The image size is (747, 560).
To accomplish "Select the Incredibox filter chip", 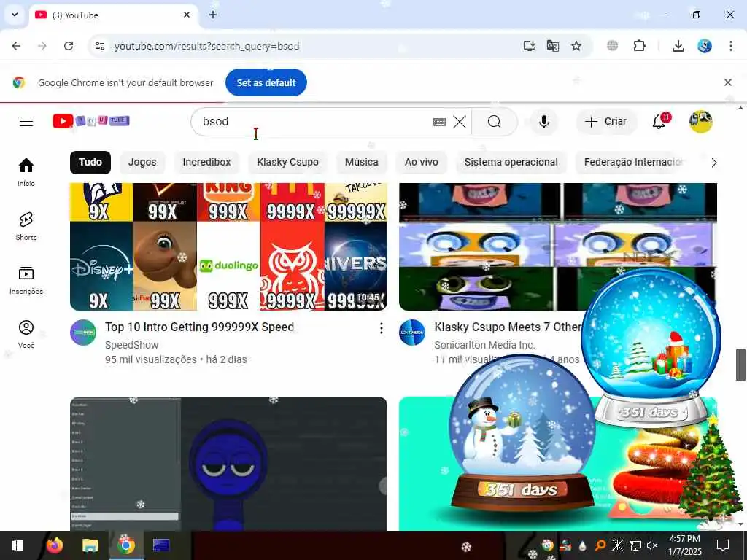I will pos(206,163).
